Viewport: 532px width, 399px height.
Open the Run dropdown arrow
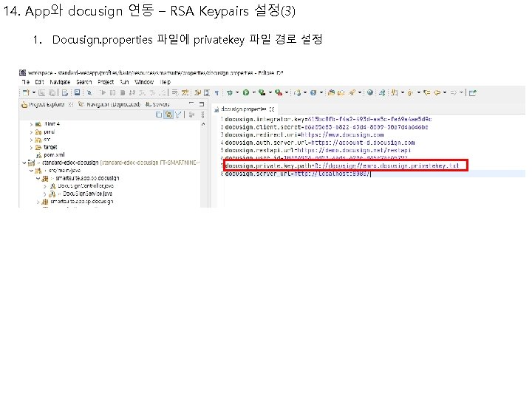point(253,92)
